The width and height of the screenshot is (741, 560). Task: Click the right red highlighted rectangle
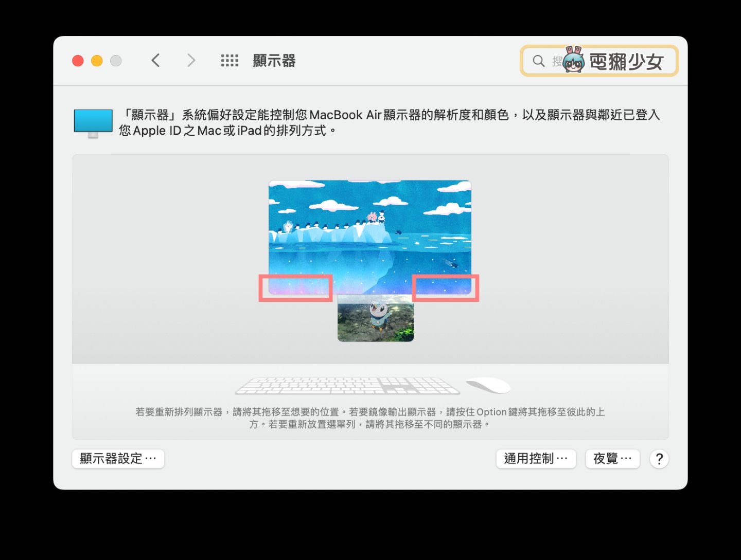446,288
